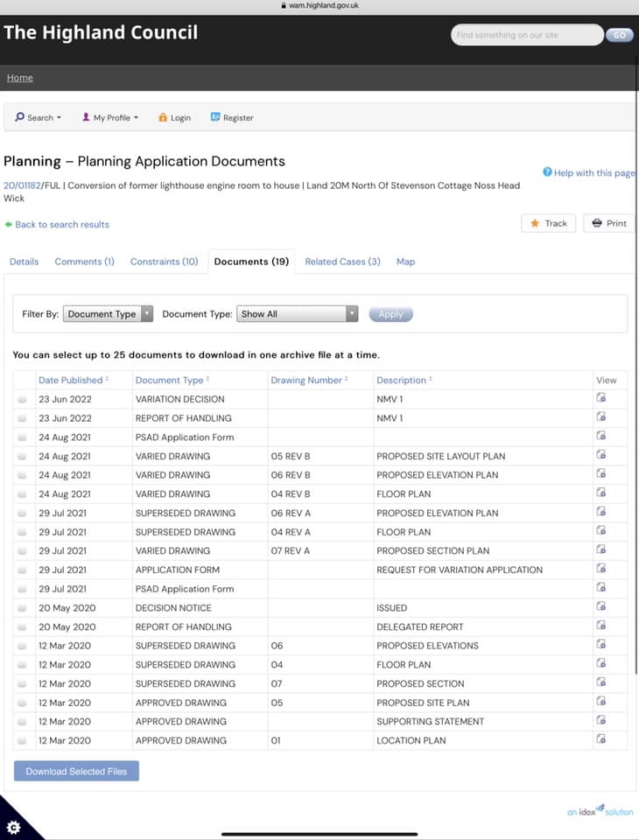Screen dimensions: 639x840
Task: Open document for drawing 06 REV B
Action: [601, 474]
